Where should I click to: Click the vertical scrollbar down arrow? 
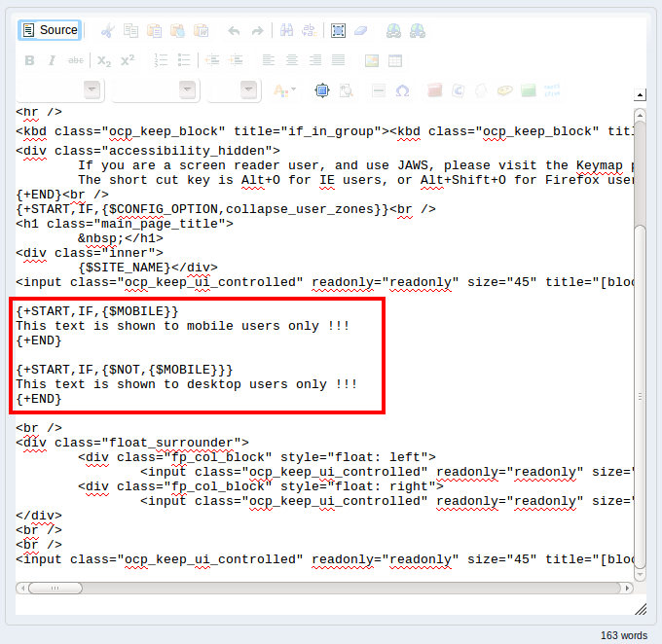coord(640,572)
